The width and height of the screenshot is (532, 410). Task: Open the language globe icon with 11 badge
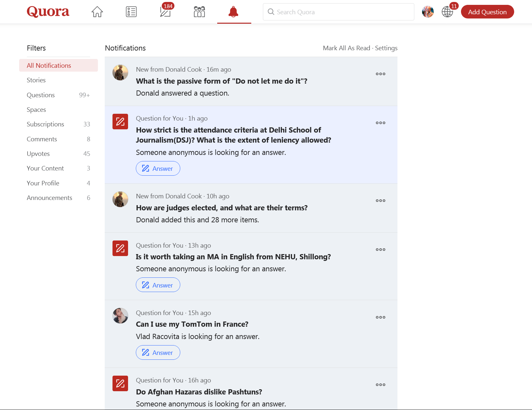[x=447, y=12]
